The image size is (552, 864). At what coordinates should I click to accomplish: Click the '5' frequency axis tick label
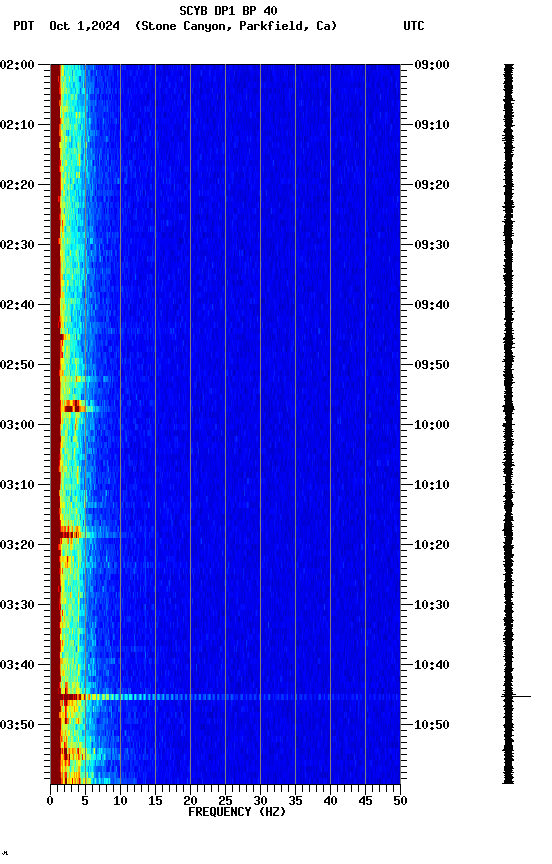click(85, 801)
